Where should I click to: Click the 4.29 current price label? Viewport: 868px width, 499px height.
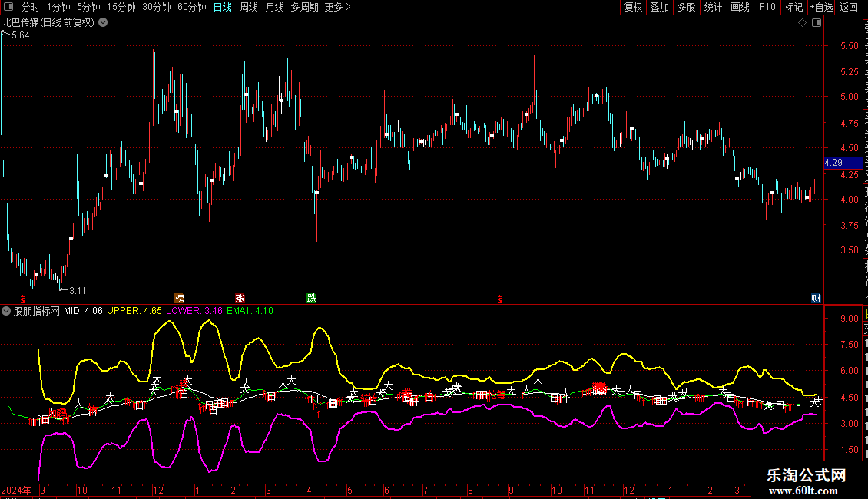pos(843,163)
